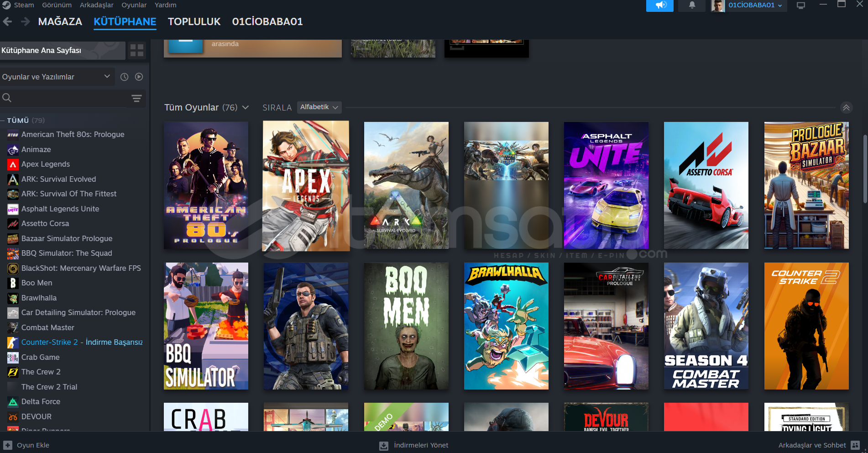
Task: Open Arkadaşlar menu
Action: pyautogui.click(x=97, y=5)
